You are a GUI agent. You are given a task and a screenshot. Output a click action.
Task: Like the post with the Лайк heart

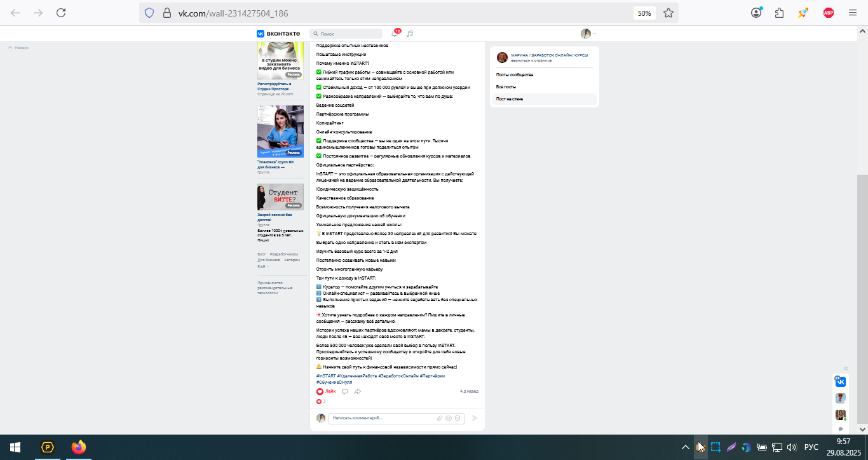(326, 391)
